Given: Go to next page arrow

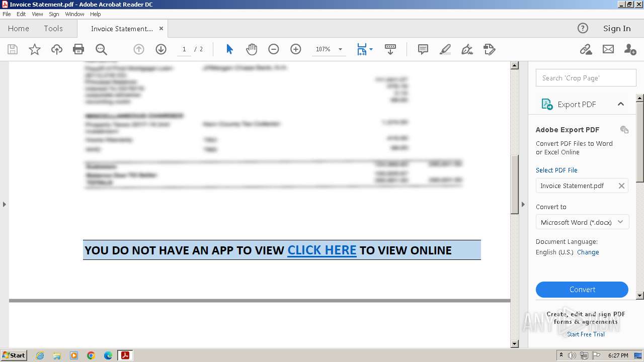Looking at the screenshot, I should click(x=161, y=49).
